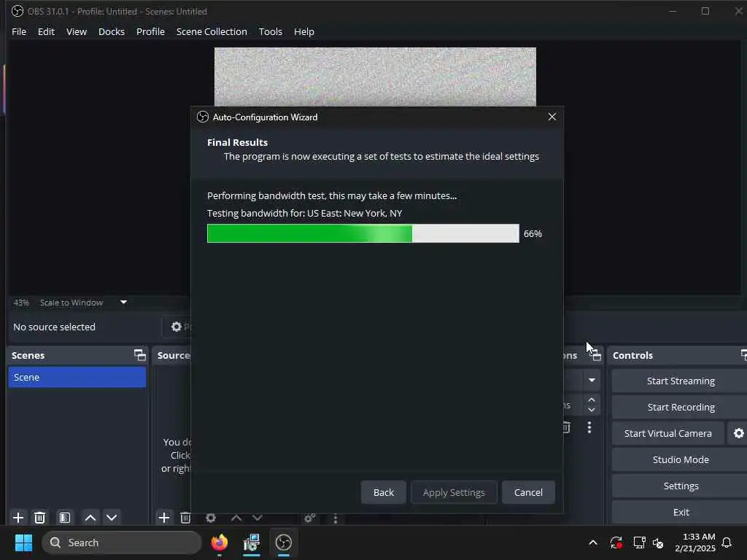Open transitions three-dot options menu
The height and width of the screenshot is (560, 747).
[589, 427]
